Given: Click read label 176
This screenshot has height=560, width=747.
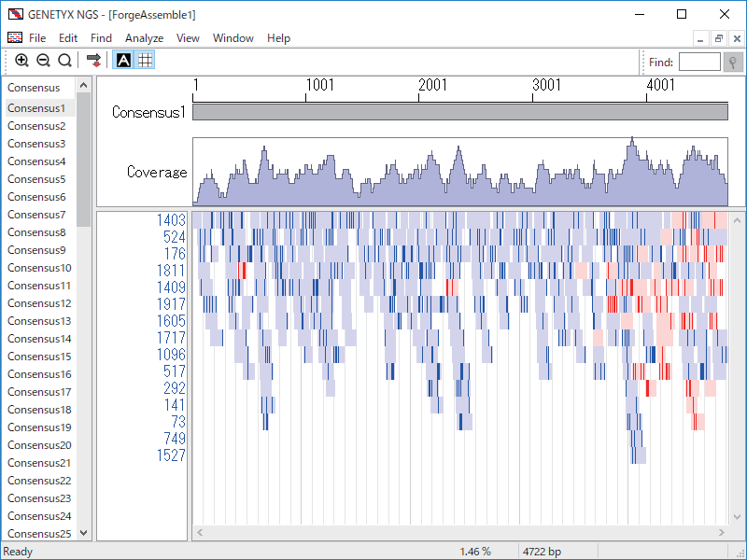Looking at the screenshot, I should click(175, 254).
